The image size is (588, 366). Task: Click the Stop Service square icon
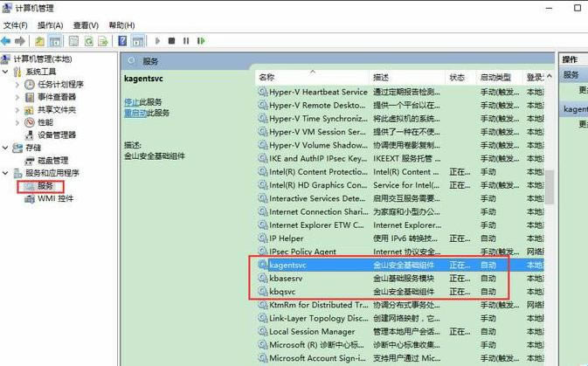tap(172, 41)
